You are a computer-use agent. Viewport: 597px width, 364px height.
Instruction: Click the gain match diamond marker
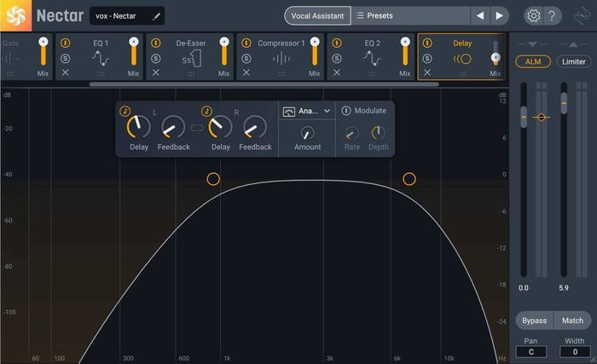(x=542, y=118)
